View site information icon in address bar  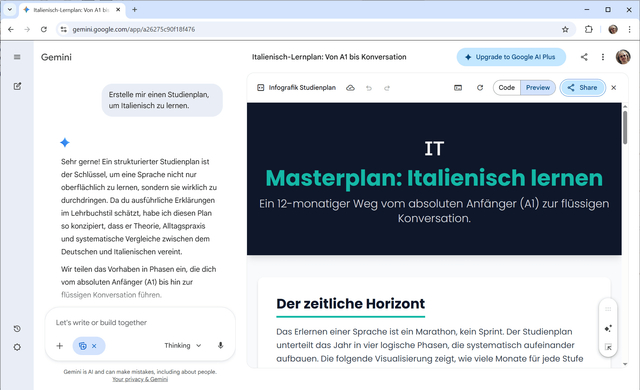64,29
